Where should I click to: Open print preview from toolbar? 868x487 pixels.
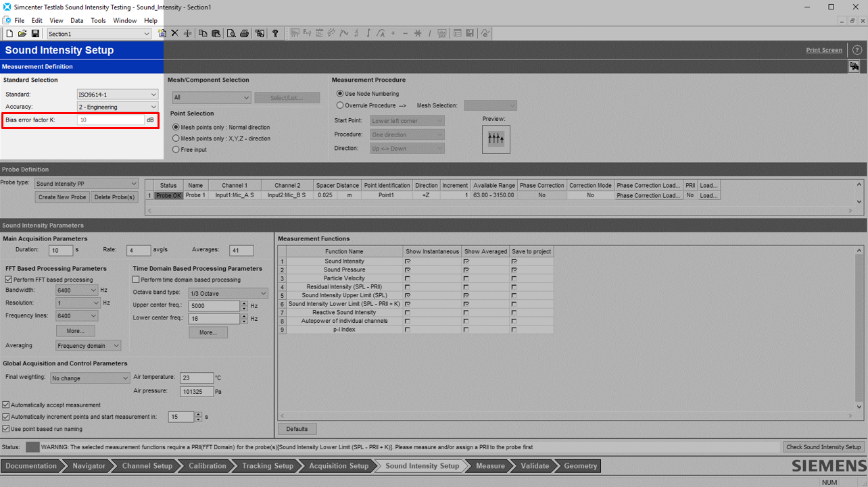231,33
